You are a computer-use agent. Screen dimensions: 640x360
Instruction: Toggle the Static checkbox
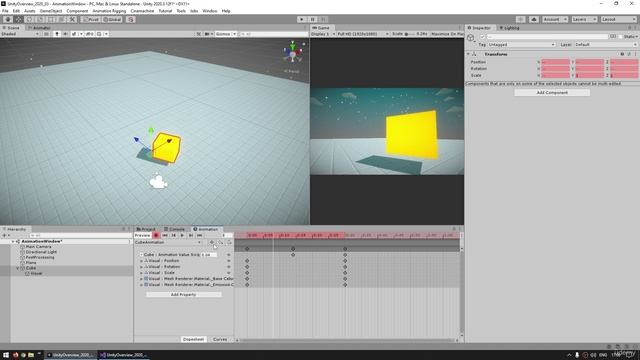tap(621, 37)
